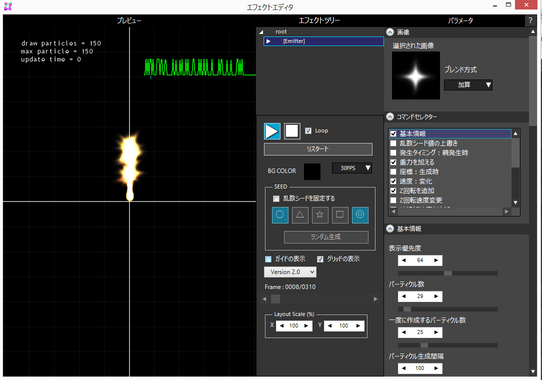This screenshot has width=542, height=380.
Task: Toggle ガイドの表示 checkbox
Action: pos(268,259)
